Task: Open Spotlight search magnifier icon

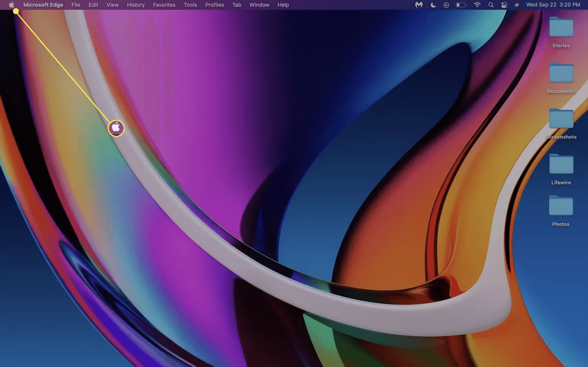Action: click(491, 5)
